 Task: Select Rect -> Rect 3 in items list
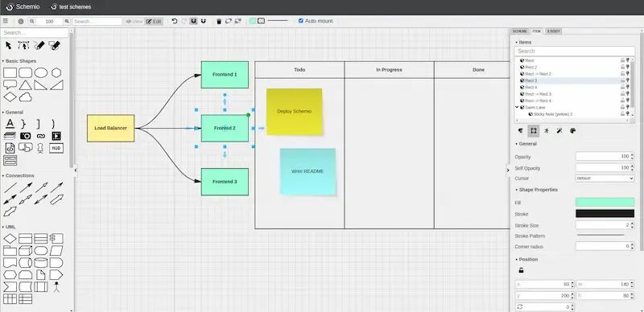click(538, 94)
